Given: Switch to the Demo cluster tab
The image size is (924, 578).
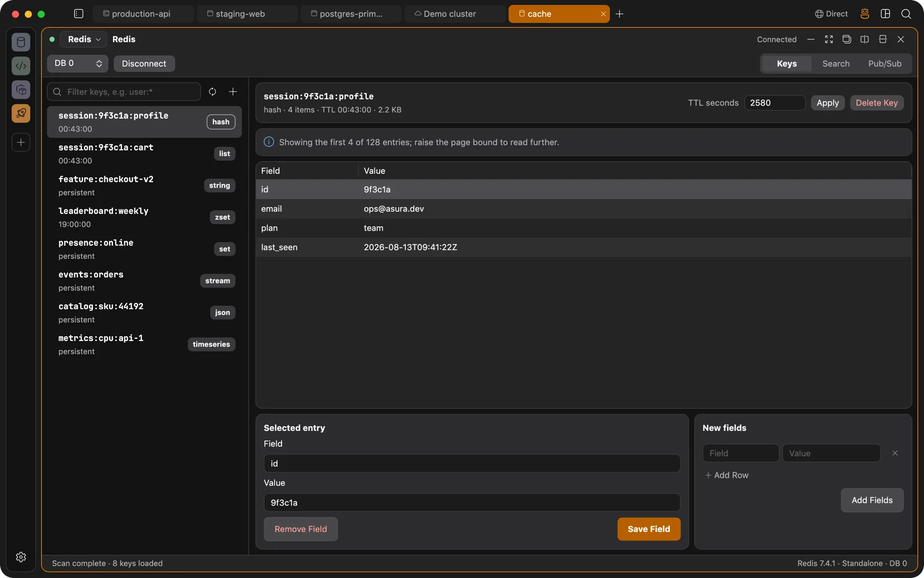Looking at the screenshot, I should [x=455, y=14].
